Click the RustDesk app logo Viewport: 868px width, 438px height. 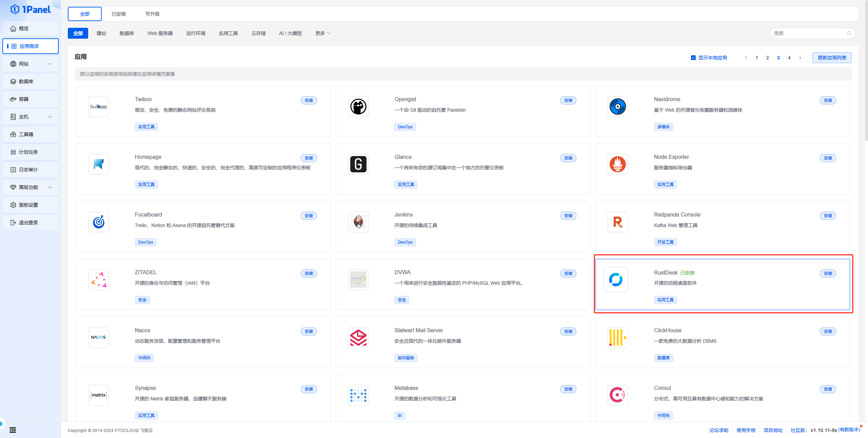(616, 280)
